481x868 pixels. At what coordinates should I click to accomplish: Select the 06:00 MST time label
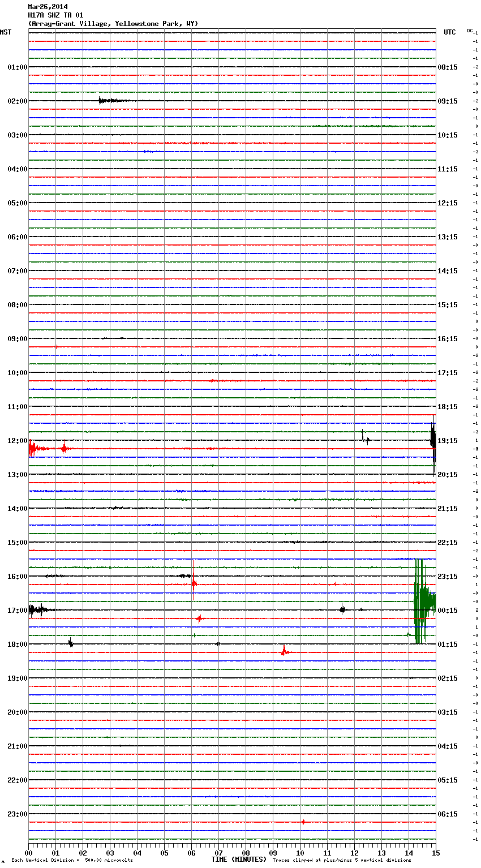[x=18, y=237]
